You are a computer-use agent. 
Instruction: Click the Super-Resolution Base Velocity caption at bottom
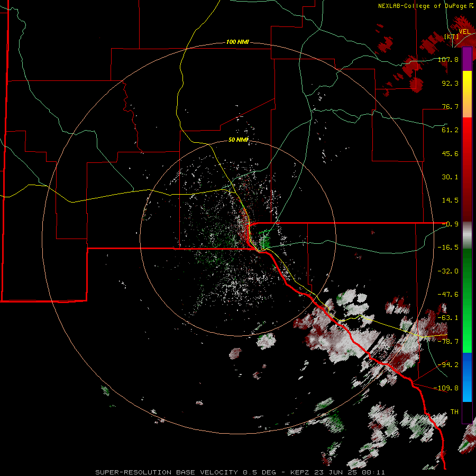(240, 472)
